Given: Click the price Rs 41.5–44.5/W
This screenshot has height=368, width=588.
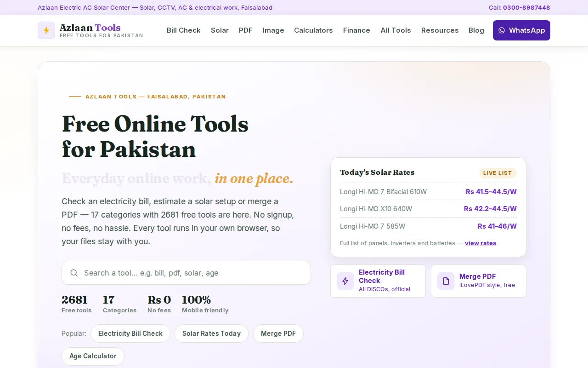Looking at the screenshot, I should [491, 191].
